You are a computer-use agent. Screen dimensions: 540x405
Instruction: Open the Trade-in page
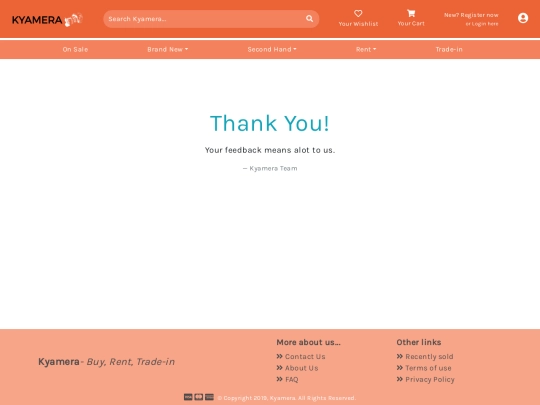point(449,49)
